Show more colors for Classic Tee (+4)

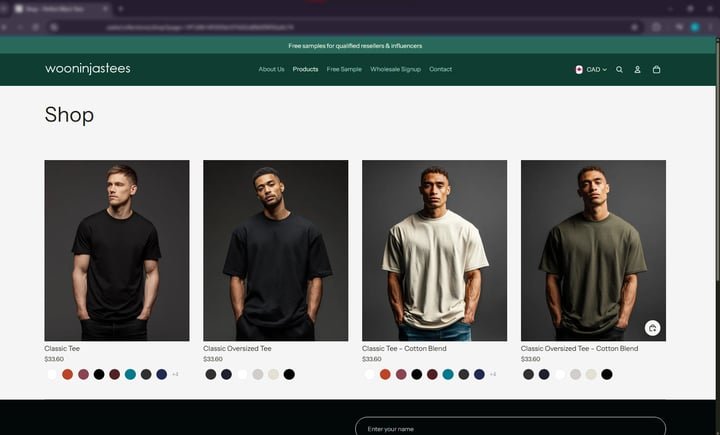click(175, 374)
